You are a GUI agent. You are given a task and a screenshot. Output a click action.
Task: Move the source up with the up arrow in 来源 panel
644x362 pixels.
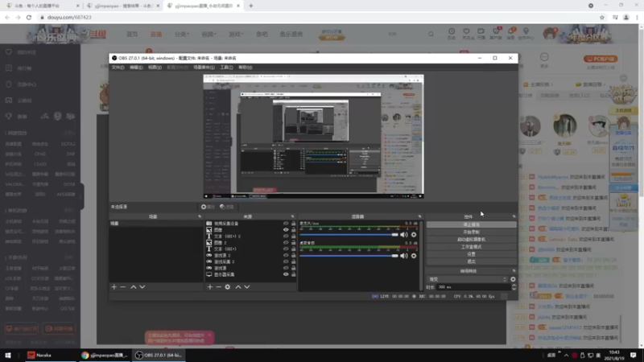coord(238,287)
